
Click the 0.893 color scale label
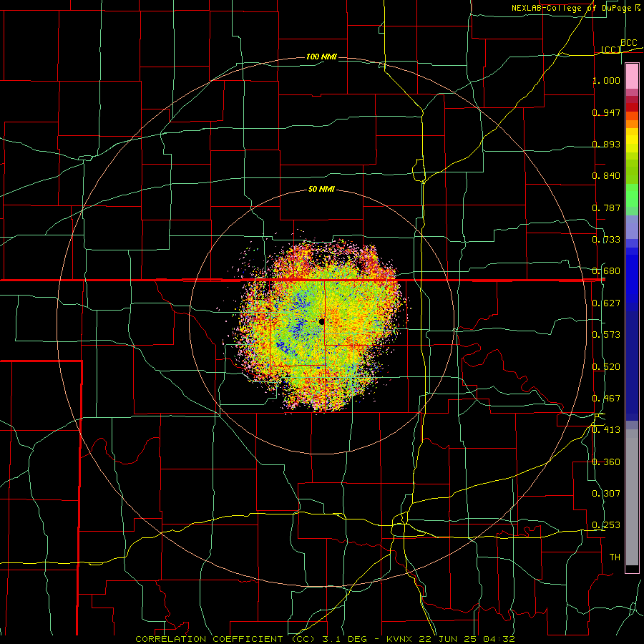coord(606,144)
